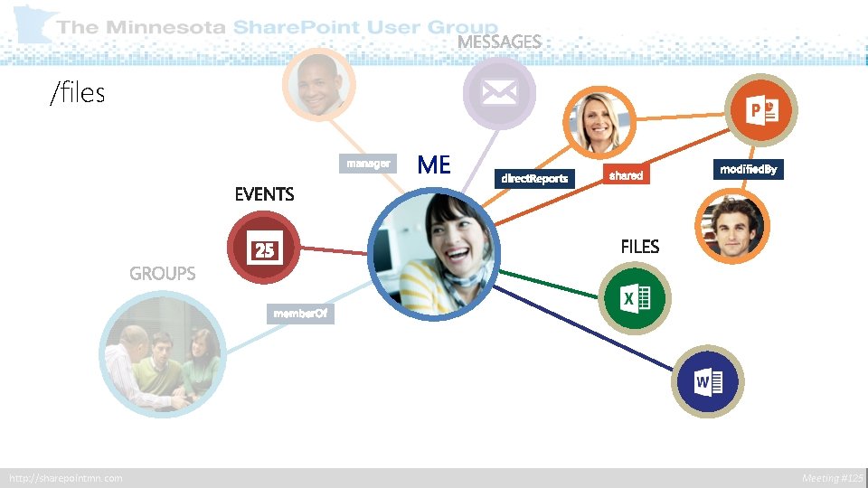
Task: Click the directReports label
Action: pos(534,178)
